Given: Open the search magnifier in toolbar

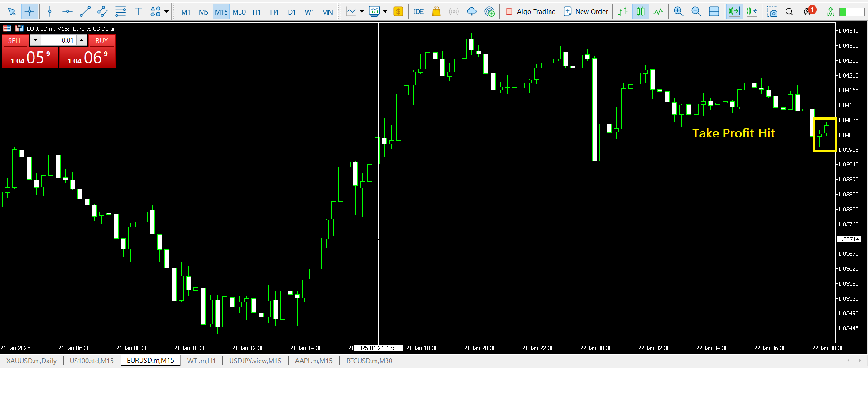Looking at the screenshot, I should (x=789, y=12).
